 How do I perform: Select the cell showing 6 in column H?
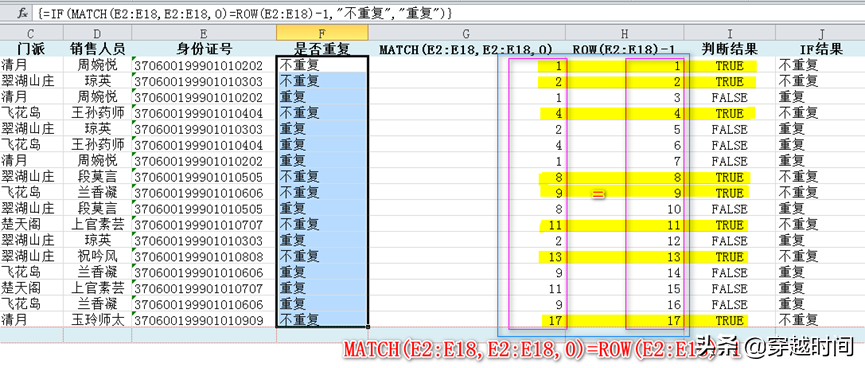pos(624,146)
